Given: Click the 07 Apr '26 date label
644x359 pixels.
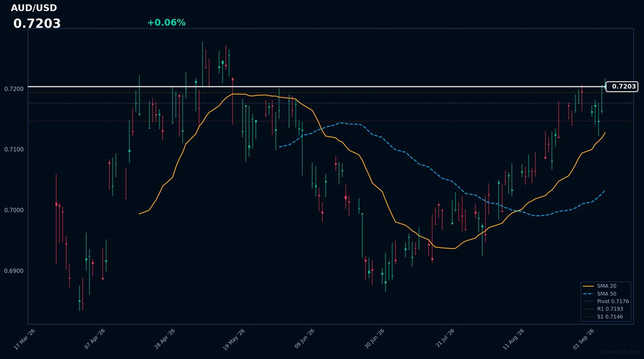Looking at the screenshot, I should click(94, 340).
